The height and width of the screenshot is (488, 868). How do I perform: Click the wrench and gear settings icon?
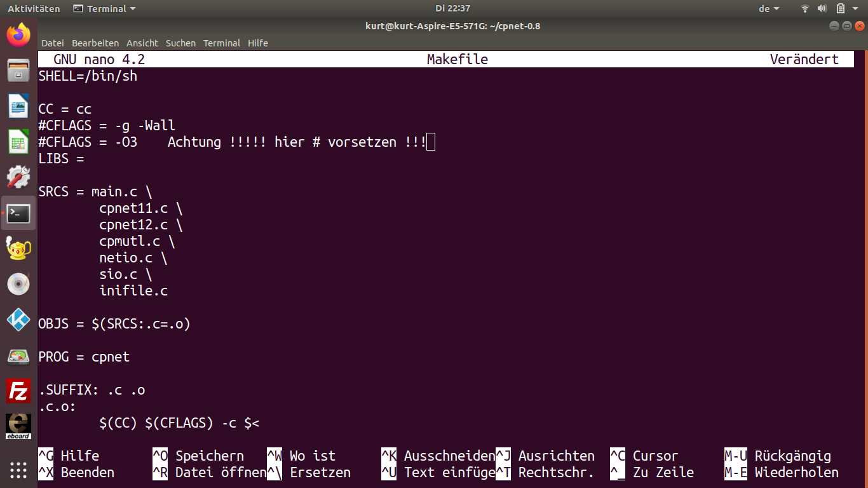[x=18, y=177]
